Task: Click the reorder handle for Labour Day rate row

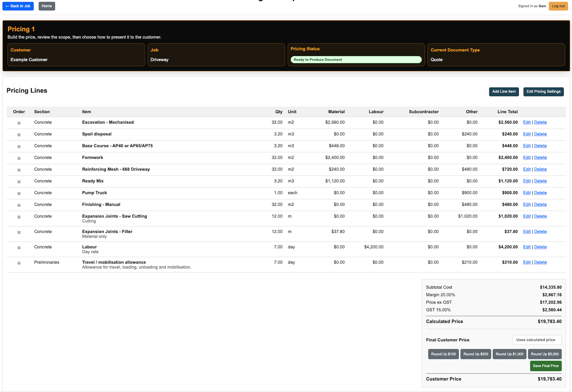Action: click(x=19, y=248)
